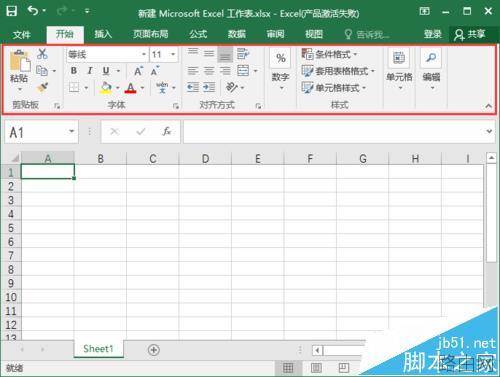Apply the yellow fill color
This screenshot has height=377, width=500.
coord(106,88)
